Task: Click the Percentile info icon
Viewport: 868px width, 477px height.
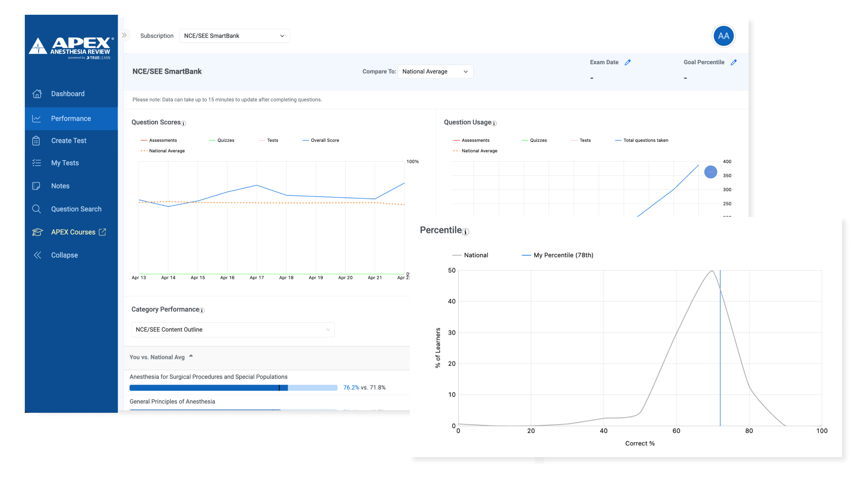Action: click(466, 232)
